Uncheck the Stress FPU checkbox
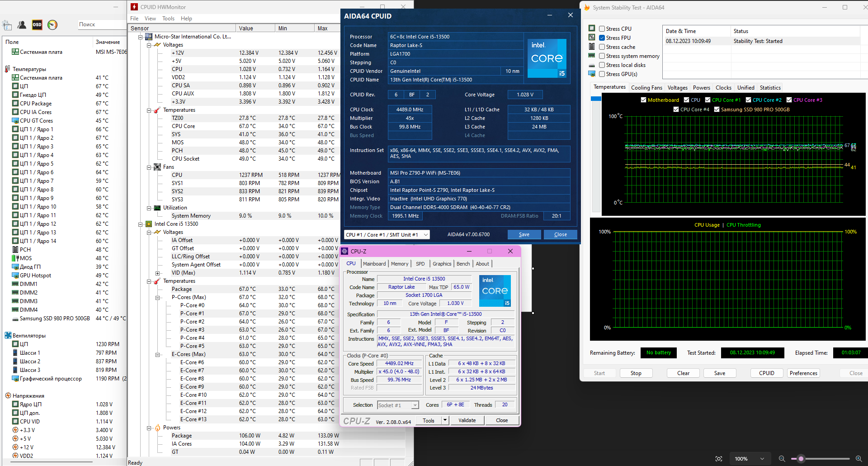 [602, 38]
